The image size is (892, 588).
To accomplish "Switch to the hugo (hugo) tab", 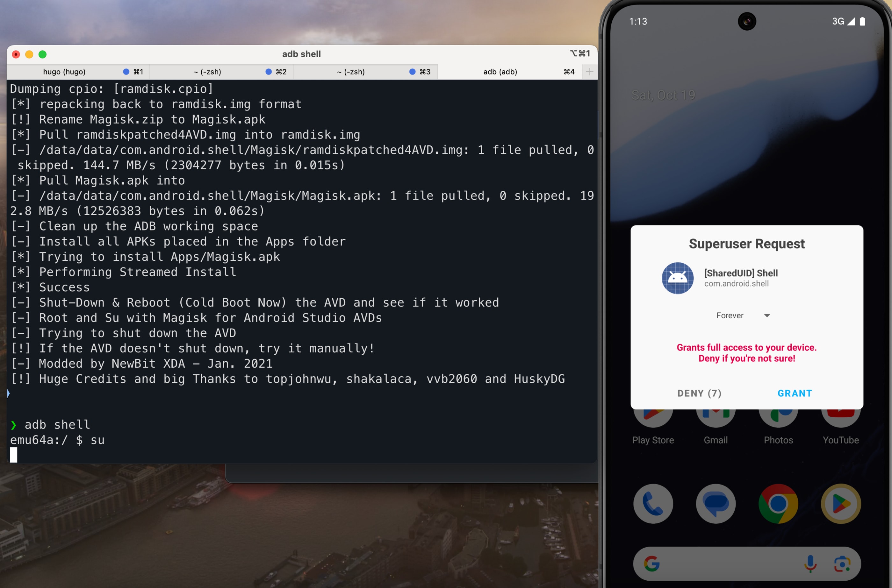I will (x=64, y=72).
